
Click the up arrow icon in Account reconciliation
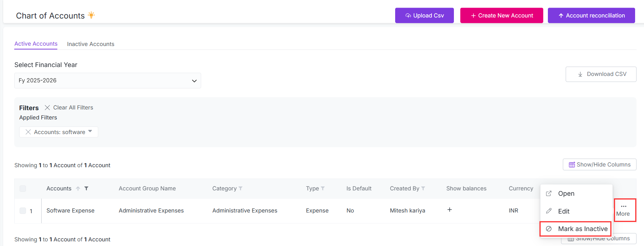[x=561, y=16]
